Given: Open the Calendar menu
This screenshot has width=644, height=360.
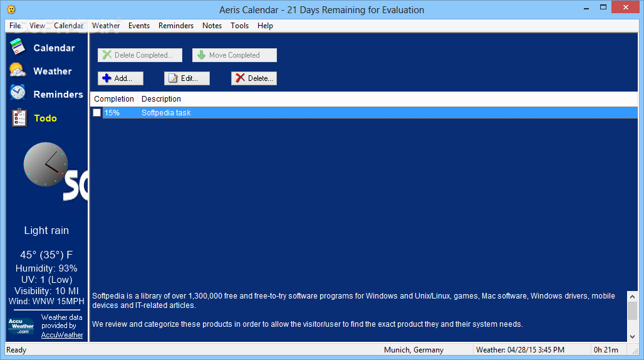Looking at the screenshot, I should 68,26.
